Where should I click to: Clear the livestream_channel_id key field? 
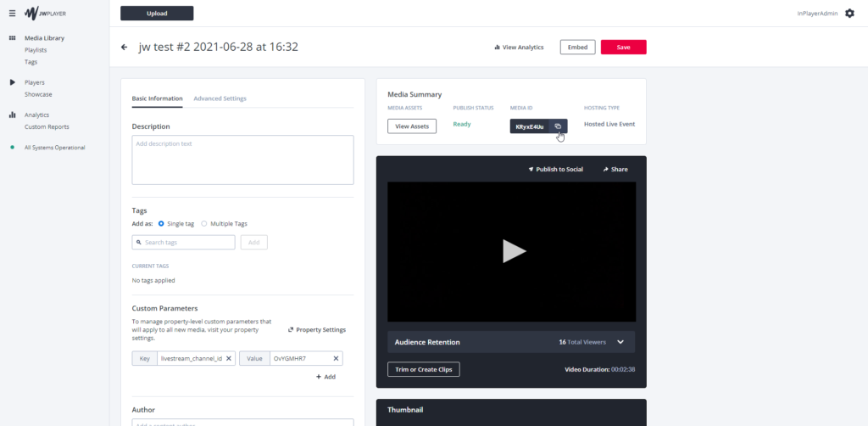pyautogui.click(x=229, y=359)
